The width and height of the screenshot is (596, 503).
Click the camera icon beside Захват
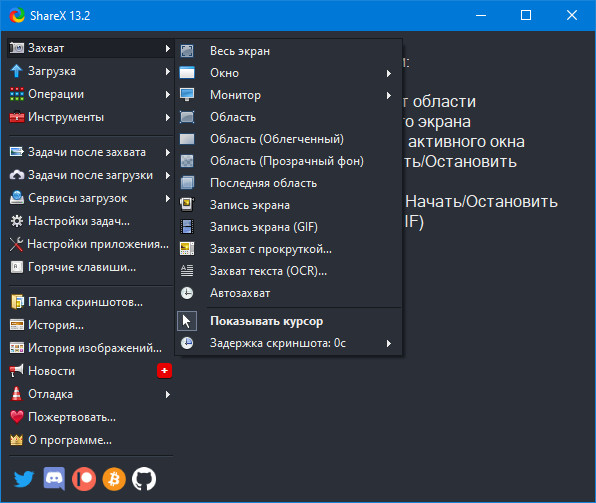click(x=16, y=48)
